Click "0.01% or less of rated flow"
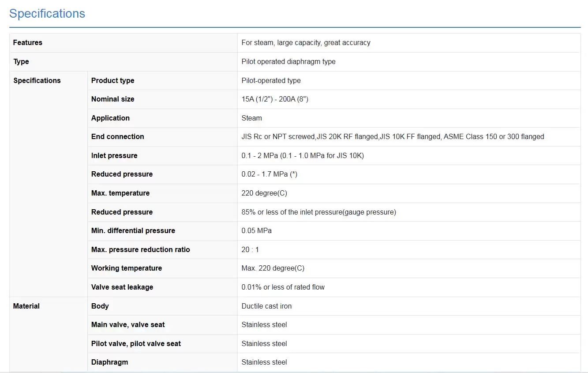This screenshot has height=373, width=588. [283, 287]
